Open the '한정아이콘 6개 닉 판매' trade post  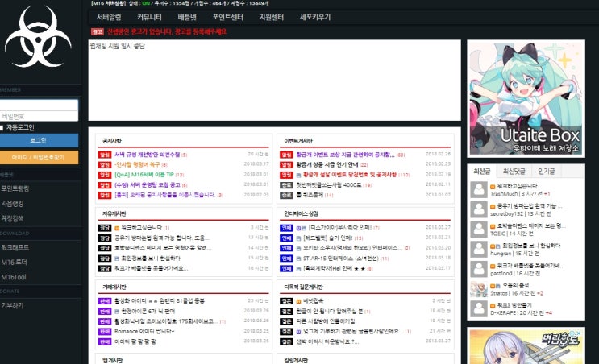pyautogui.click(x=148, y=312)
